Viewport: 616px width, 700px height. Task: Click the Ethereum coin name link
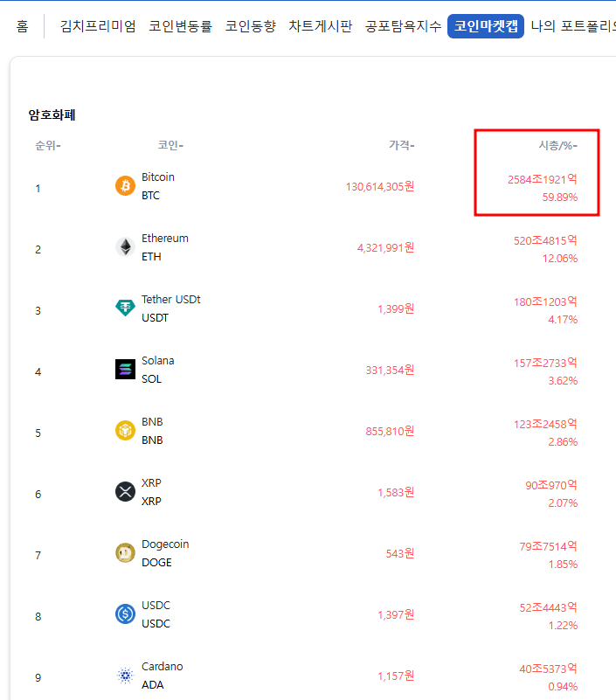click(165, 238)
